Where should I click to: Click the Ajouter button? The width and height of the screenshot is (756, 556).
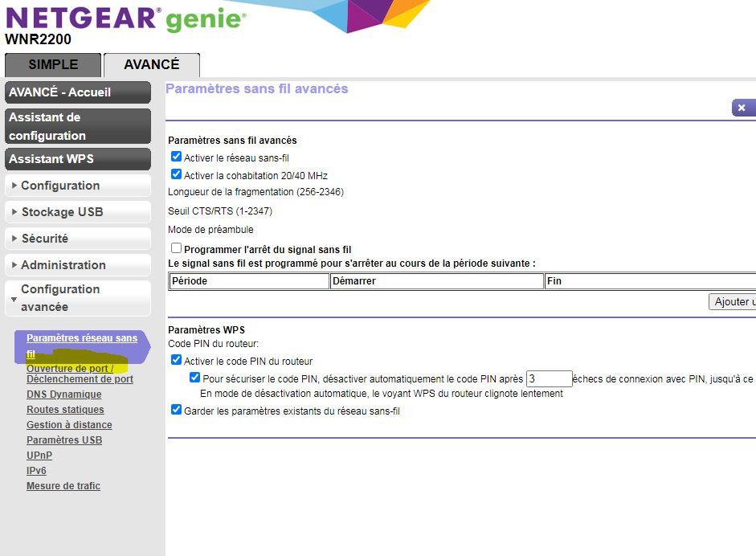pos(733,302)
